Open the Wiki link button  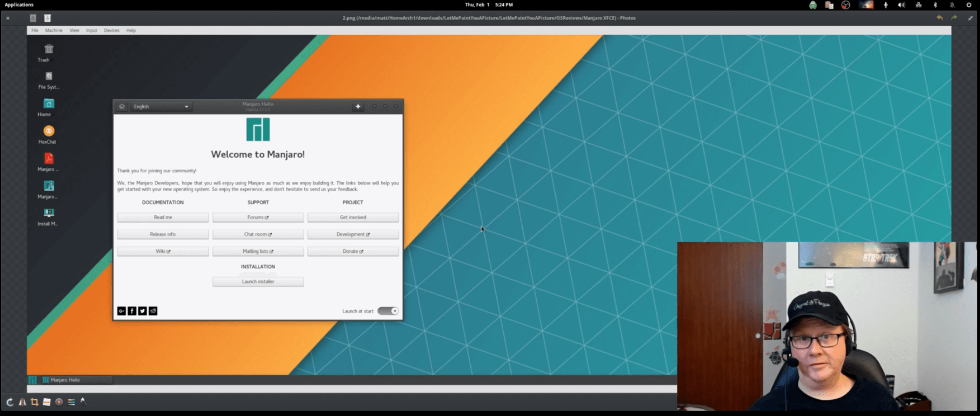click(x=163, y=251)
